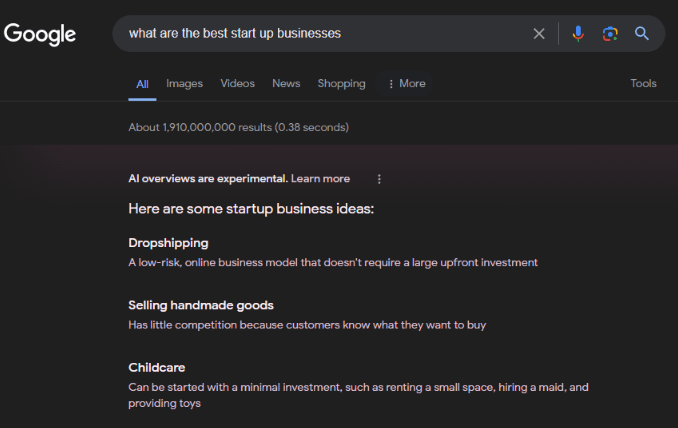678x428 pixels.
Task: Follow the Learn more link
Action: tap(320, 179)
